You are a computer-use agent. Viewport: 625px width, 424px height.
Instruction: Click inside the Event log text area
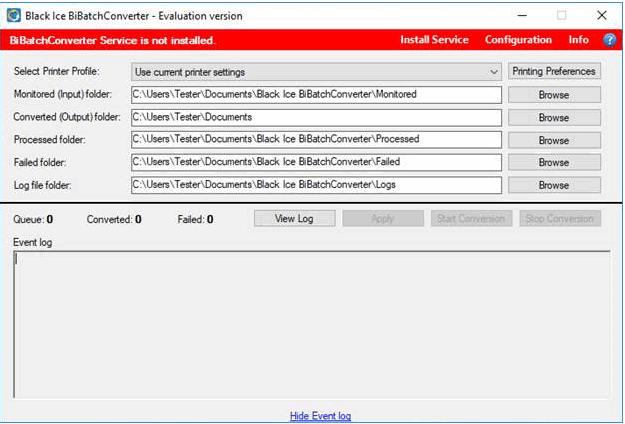pyautogui.click(x=312, y=324)
